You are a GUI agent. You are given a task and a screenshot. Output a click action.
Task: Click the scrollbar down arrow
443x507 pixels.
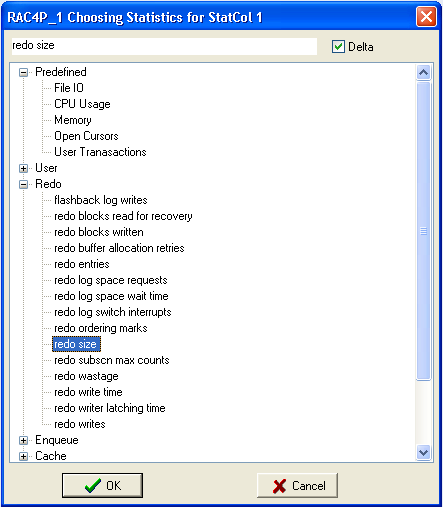click(423, 453)
